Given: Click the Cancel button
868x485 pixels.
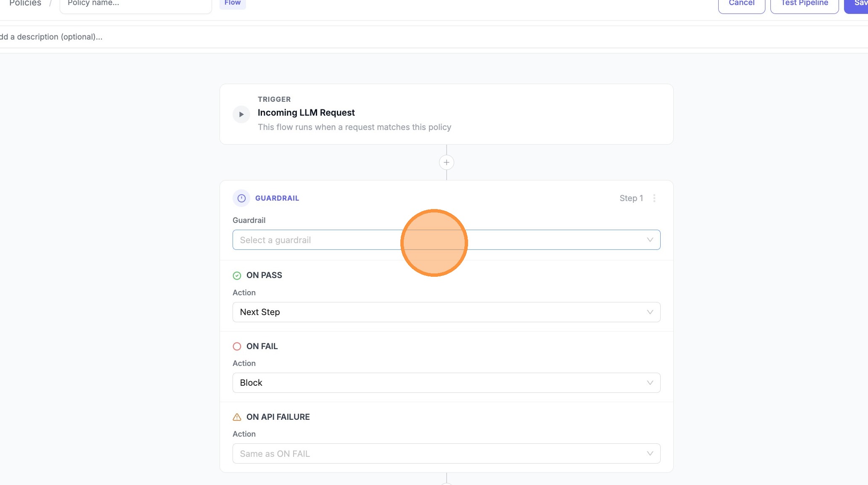Looking at the screenshot, I should [741, 3].
